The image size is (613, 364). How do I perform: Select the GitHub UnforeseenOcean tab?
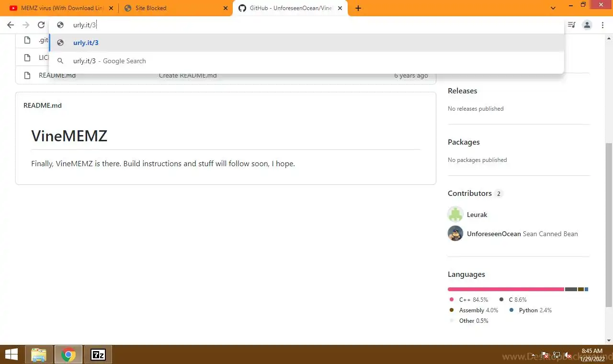coord(291,8)
